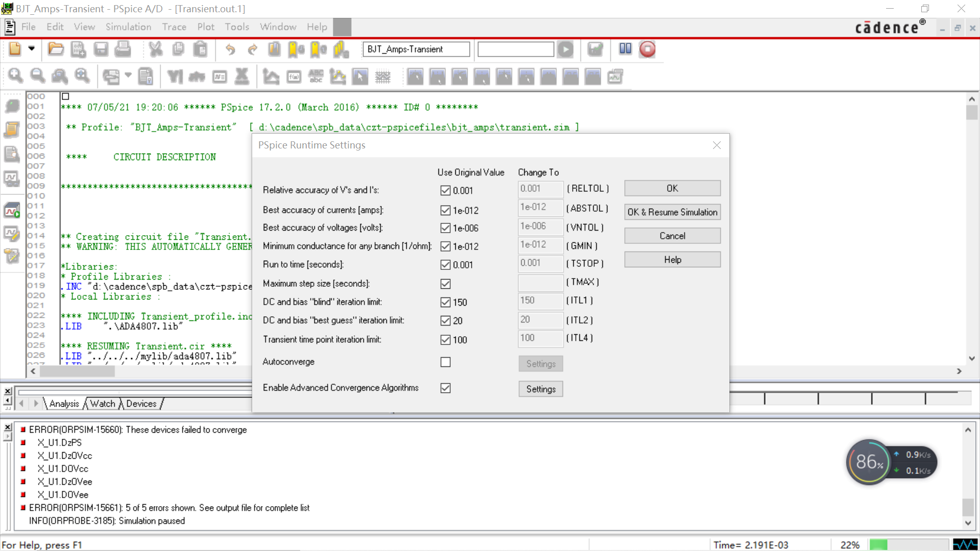
Task: Click the TMAX change-to input field
Action: click(x=540, y=282)
